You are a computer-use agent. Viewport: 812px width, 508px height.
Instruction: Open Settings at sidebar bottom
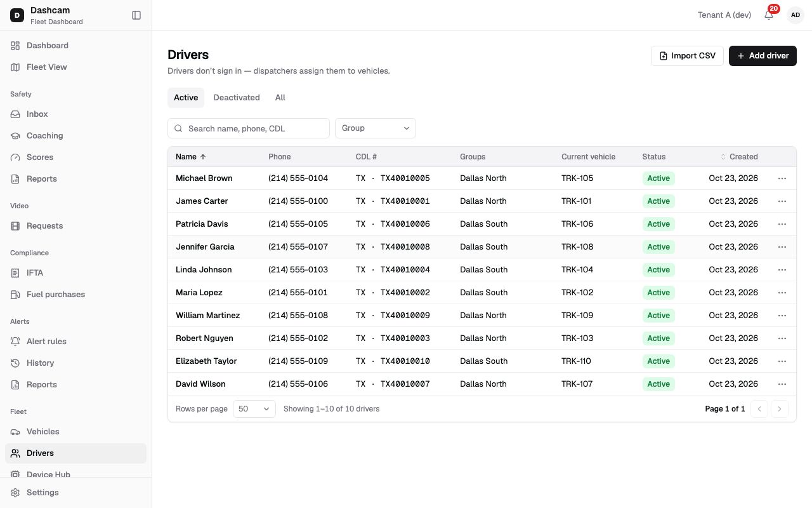click(75, 493)
